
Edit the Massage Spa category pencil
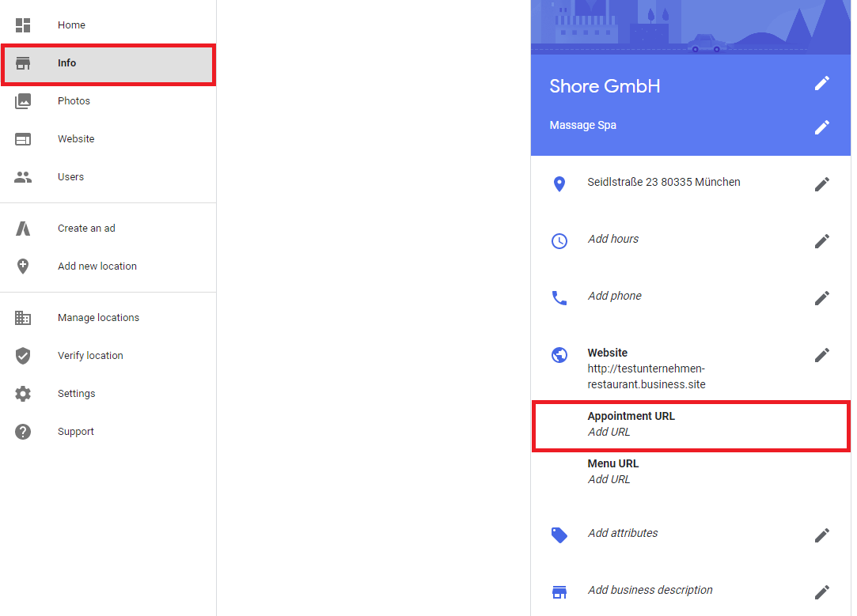click(x=822, y=127)
